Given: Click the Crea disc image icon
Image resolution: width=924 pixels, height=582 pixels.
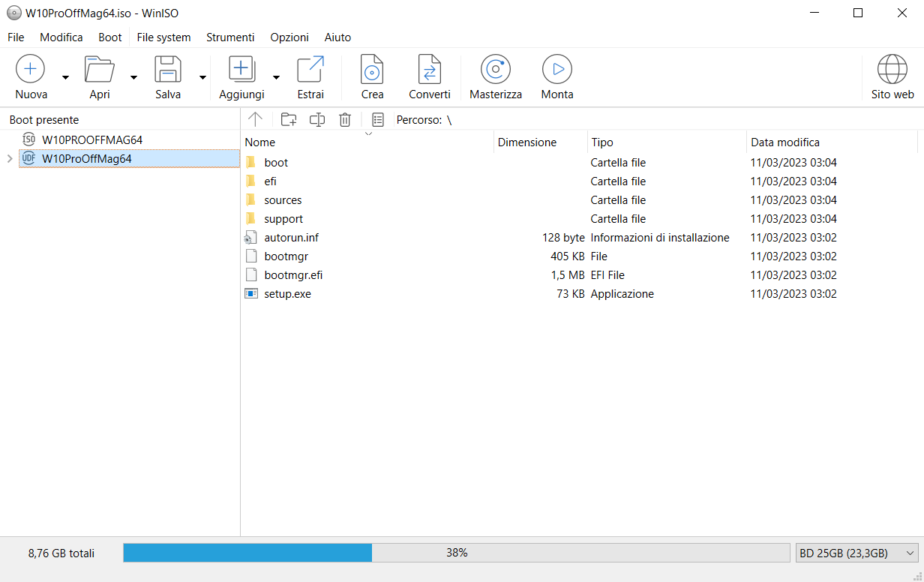Looking at the screenshot, I should click(x=372, y=69).
